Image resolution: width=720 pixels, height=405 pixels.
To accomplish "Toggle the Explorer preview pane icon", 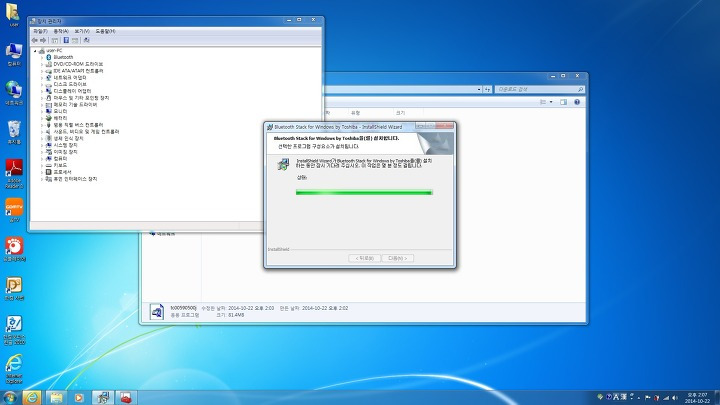I will [x=563, y=102].
